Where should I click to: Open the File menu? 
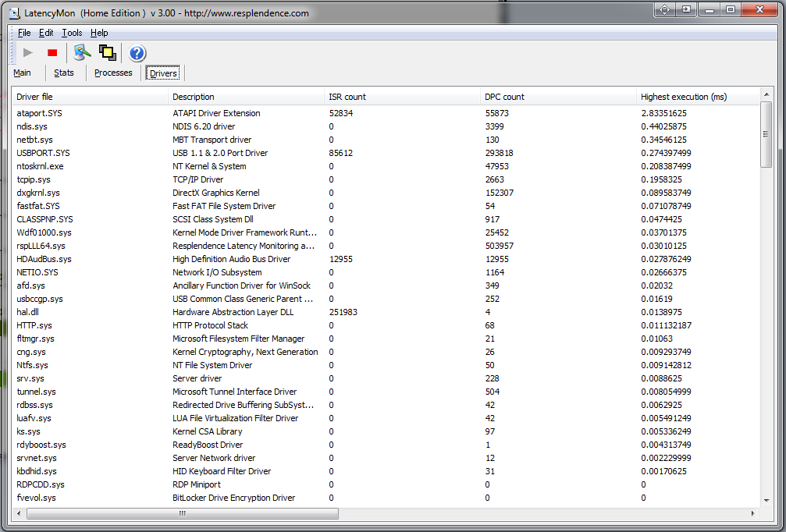(x=23, y=33)
